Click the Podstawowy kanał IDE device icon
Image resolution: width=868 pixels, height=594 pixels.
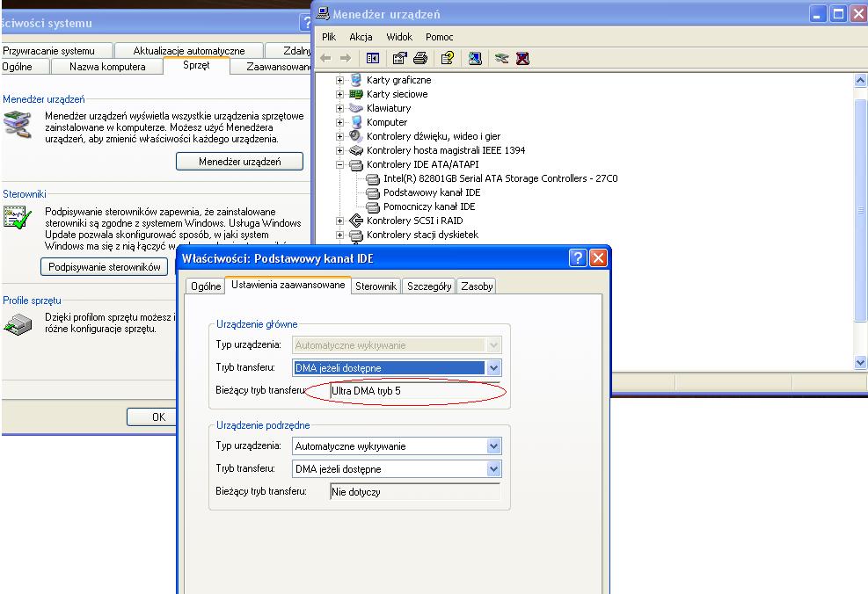pyautogui.click(x=373, y=192)
